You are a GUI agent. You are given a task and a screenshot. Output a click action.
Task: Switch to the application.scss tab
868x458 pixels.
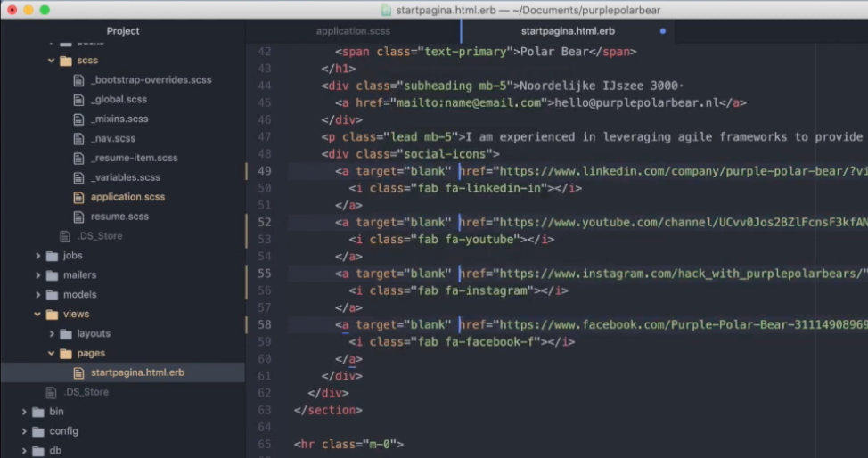[353, 31]
